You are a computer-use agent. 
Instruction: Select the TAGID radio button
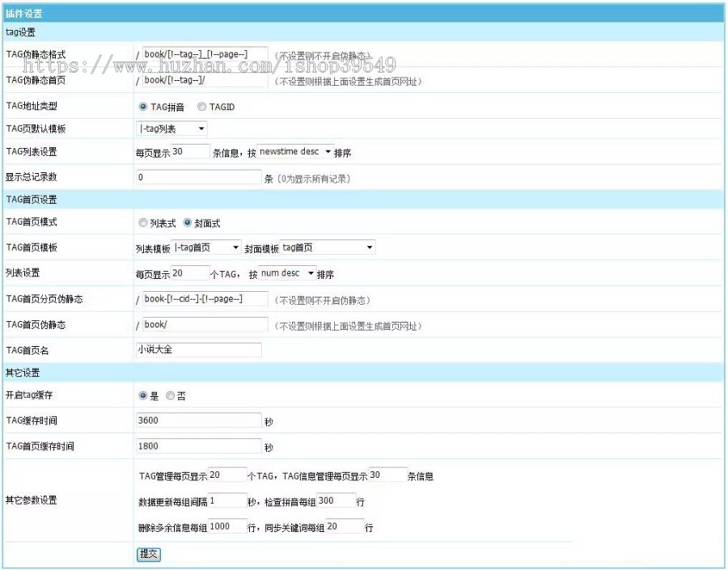click(x=201, y=107)
